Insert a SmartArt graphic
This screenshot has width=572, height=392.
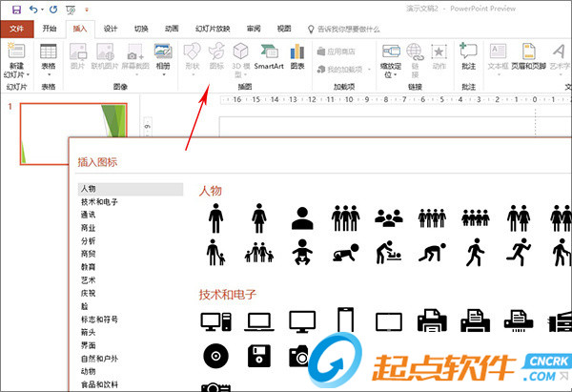coord(269,56)
